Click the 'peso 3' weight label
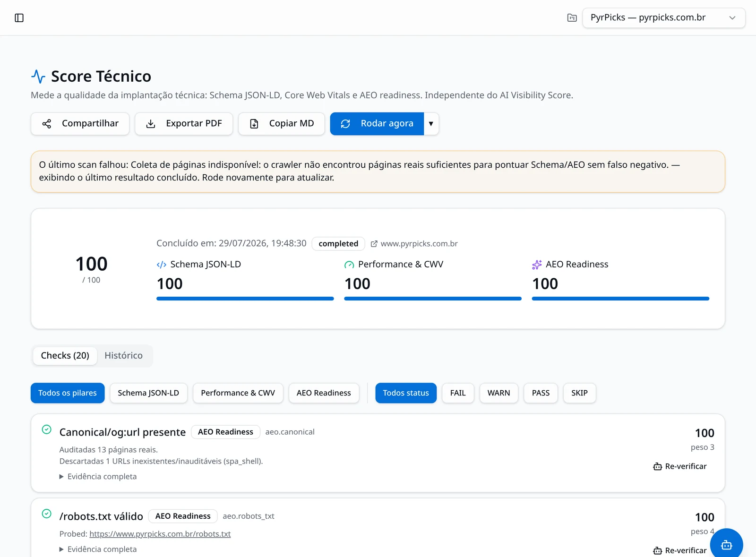 tap(703, 447)
